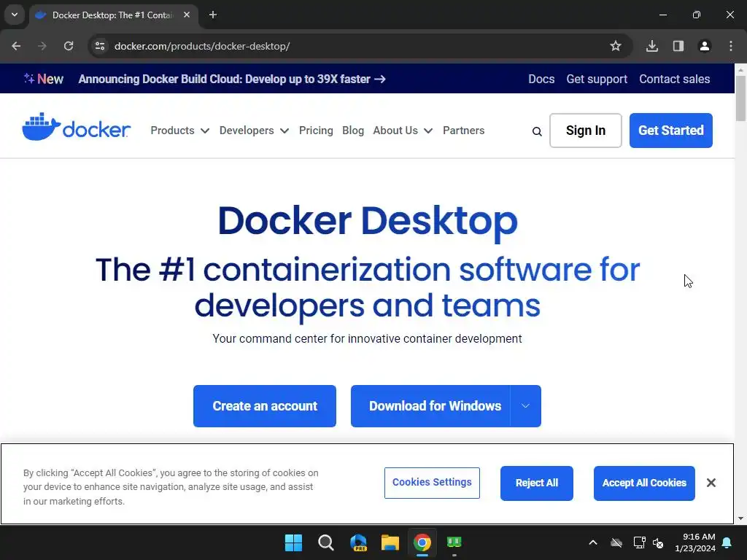Viewport: 747px width, 560px height.
Task: Open File Explorer from taskbar
Action: tap(390, 542)
